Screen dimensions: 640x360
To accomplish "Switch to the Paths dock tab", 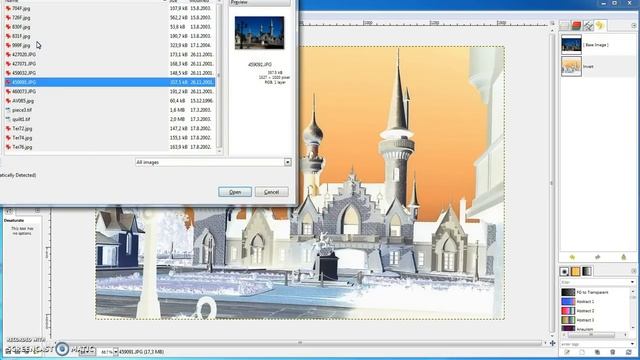I will (x=588, y=25).
